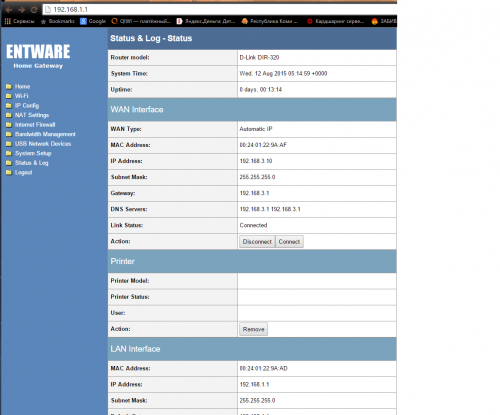Click the browser back arrow icon
This screenshot has height=415, width=500.
(9, 10)
